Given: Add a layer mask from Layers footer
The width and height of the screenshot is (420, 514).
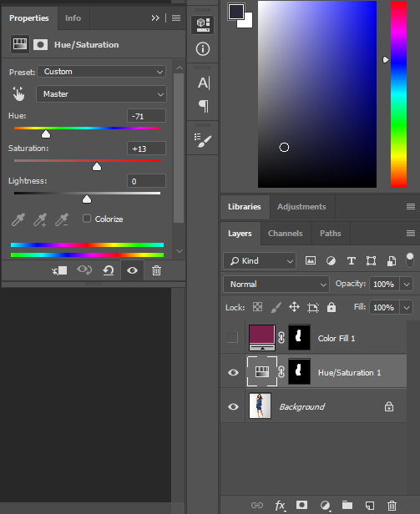Looking at the screenshot, I should click(302, 505).
